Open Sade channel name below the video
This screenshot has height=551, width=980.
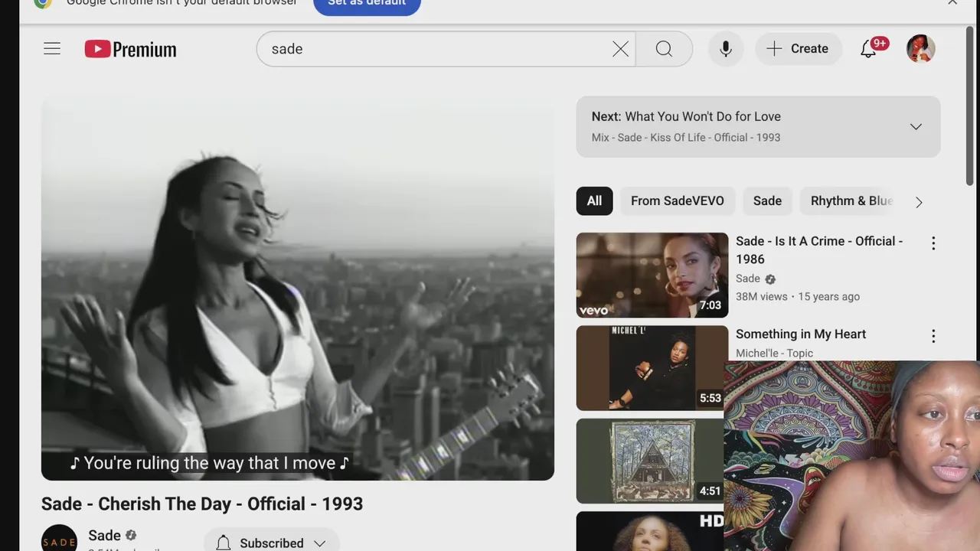104,536
